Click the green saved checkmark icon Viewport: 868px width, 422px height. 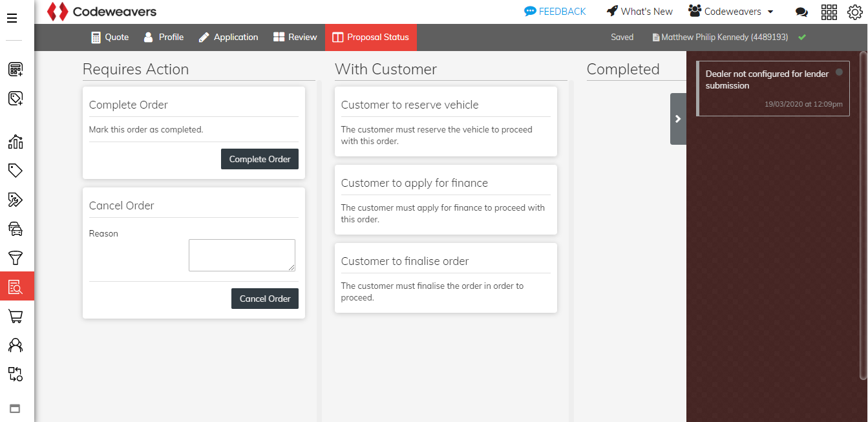pos(802,37)
